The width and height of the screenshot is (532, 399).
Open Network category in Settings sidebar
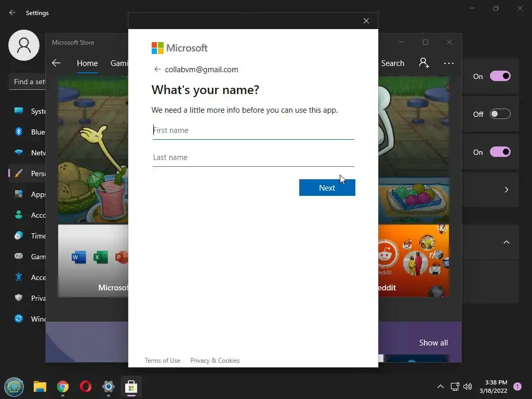pyautogui.click(x=27, y=153)
